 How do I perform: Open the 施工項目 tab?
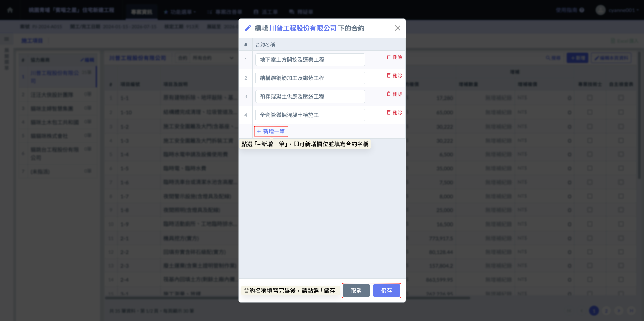click(x=32, y=41)
